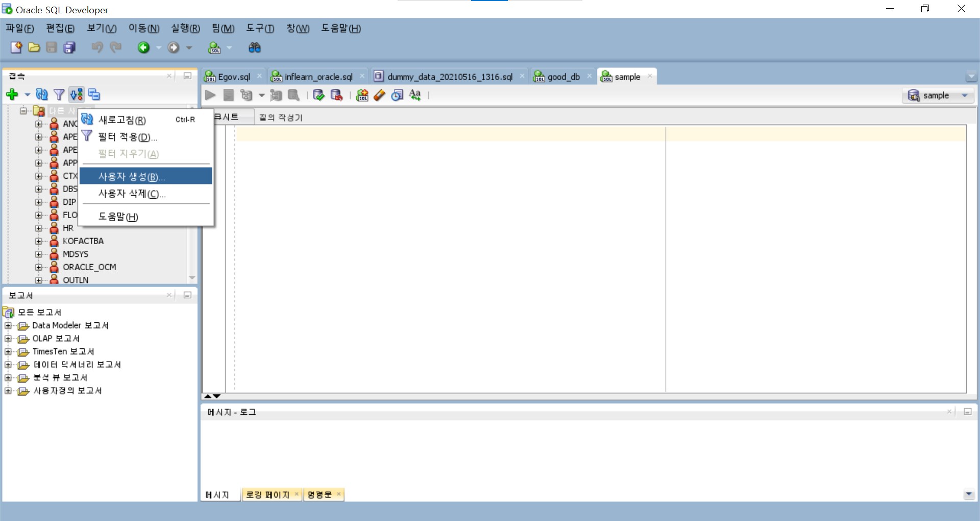This screenshot has height=521, width=980.
Task: Switch to the inflearn_oracle.sql tab
Action: pos(318,77)
